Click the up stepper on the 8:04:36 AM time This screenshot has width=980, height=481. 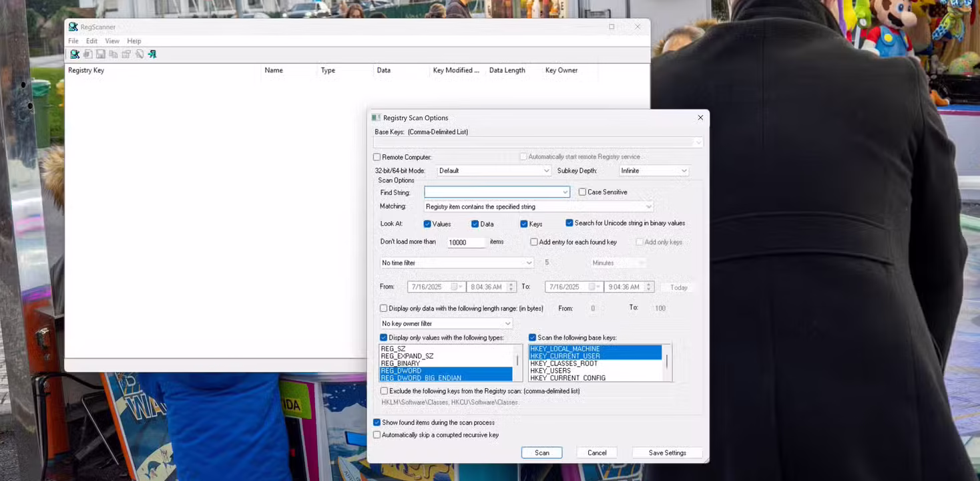click(x=511, y=284)
